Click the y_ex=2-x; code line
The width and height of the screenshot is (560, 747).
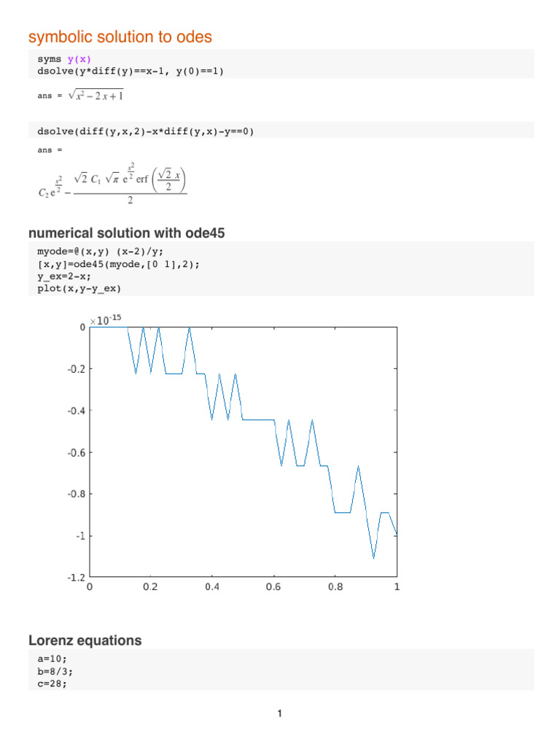[63, 277]
